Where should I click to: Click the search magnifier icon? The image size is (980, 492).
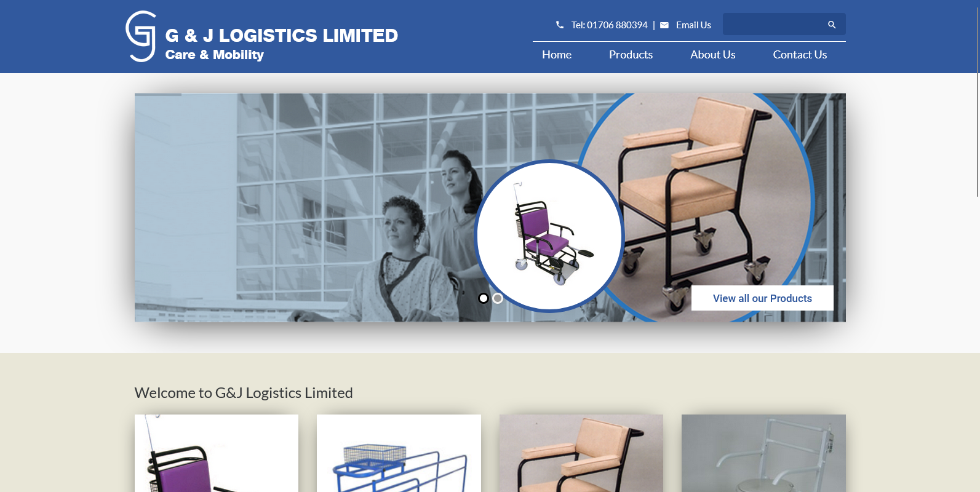(x=832, y=25)
